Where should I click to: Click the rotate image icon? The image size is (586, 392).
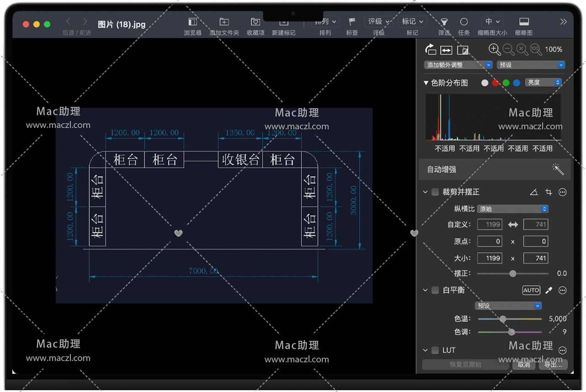[x=431, y=49]
